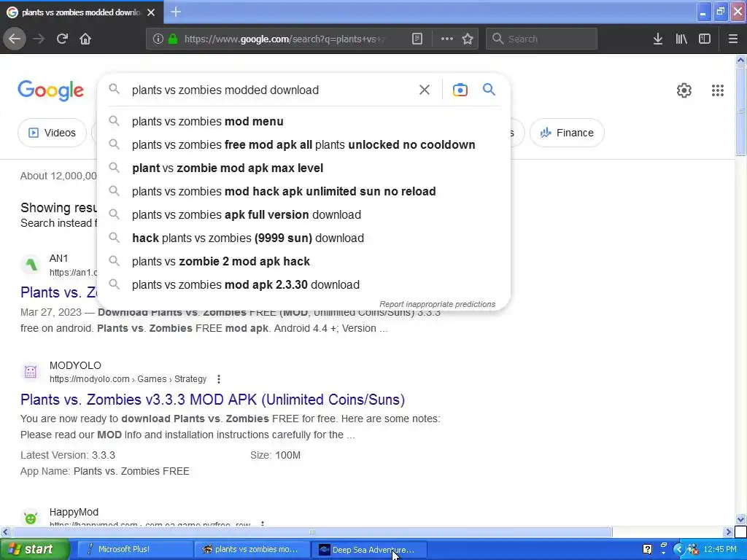Choose suggestion plants vs zombies mod menu

[x=303, y=122]
